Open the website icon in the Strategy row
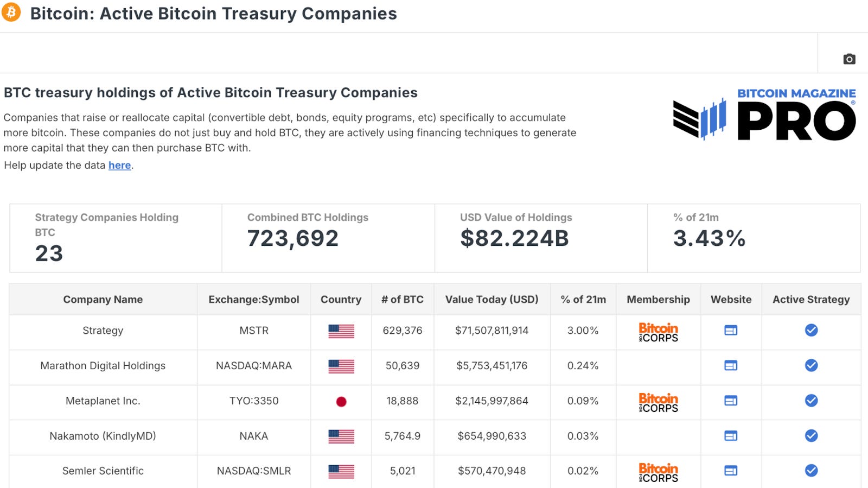This screenshot has width=868, height=488. point(731,330)
